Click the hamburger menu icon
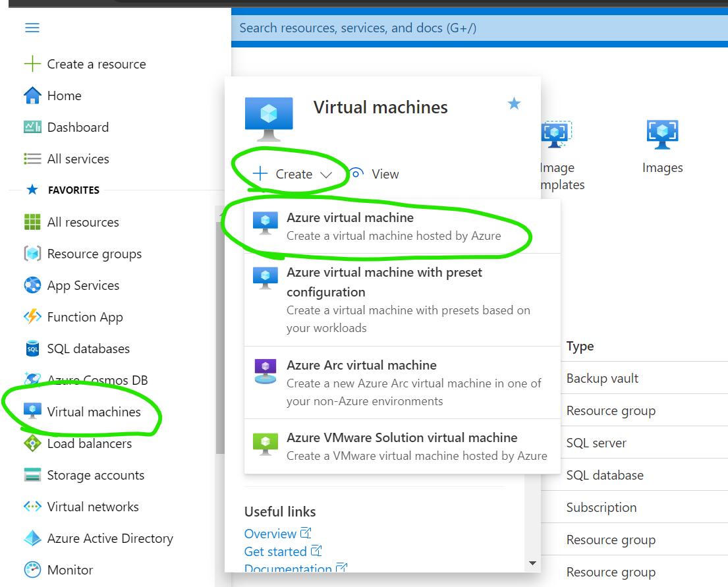This screenshot has width=728, height=587. (32, 28)
